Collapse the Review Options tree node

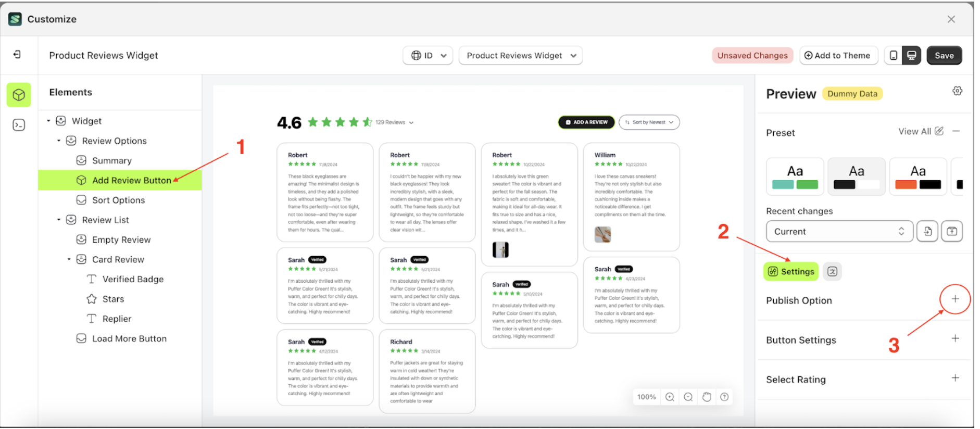coord(59,141)
